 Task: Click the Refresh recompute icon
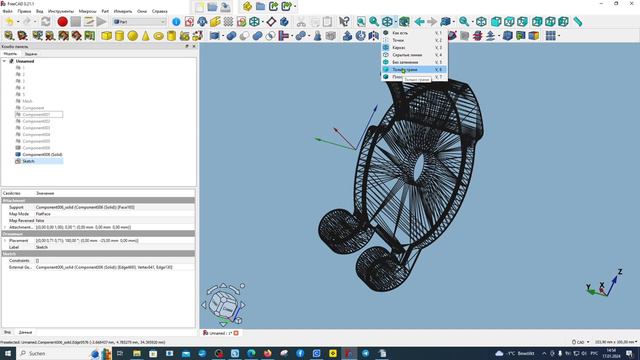click(x=46, y=22)
